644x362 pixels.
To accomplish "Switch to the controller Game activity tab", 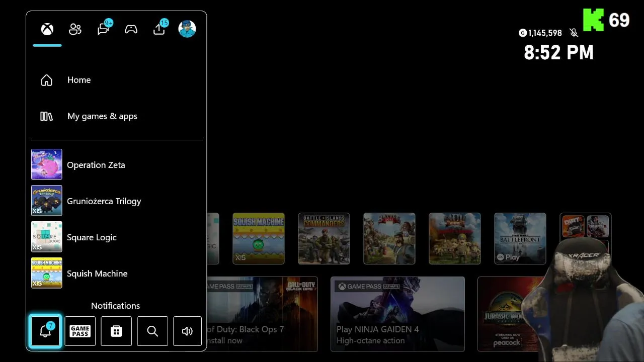I will click(131, 29).
